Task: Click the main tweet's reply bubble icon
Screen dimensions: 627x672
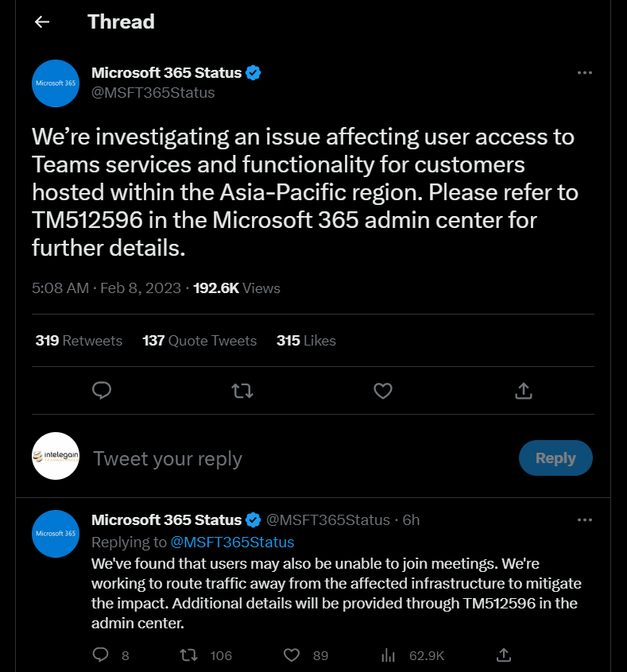Action: [102, 391]
